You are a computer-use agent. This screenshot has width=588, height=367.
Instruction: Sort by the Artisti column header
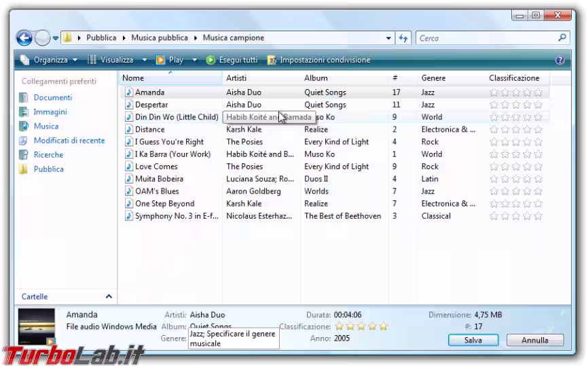[x=236, y=78]
